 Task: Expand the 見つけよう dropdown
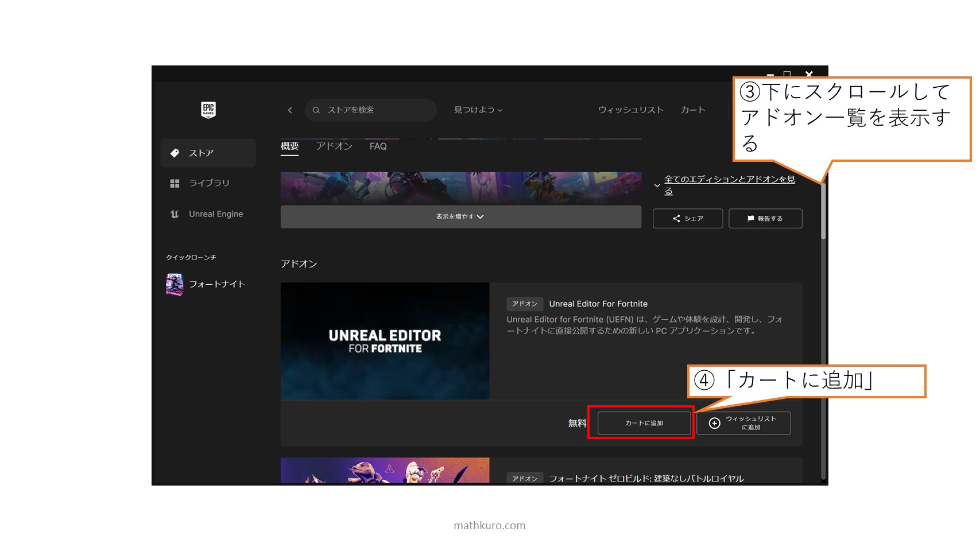[478, 110]
